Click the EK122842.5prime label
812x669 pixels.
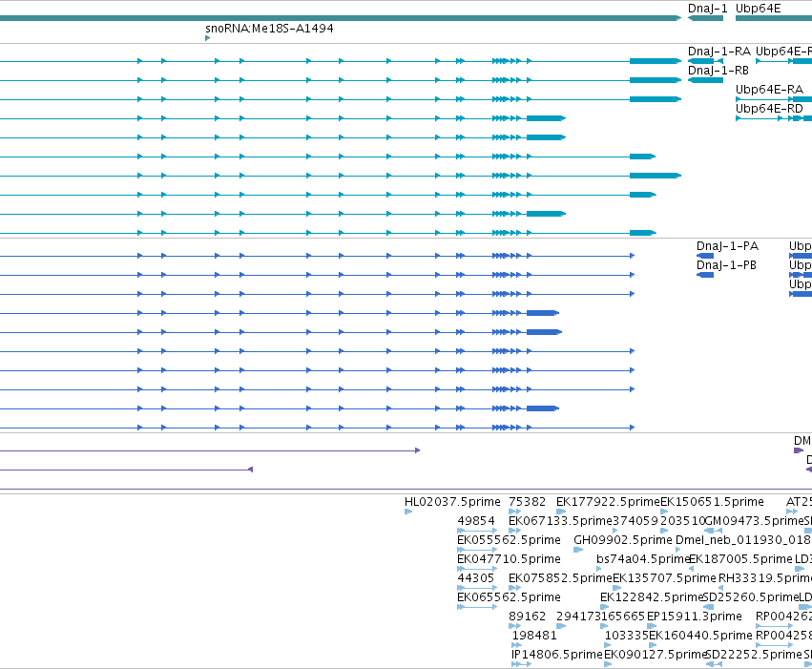652,597
